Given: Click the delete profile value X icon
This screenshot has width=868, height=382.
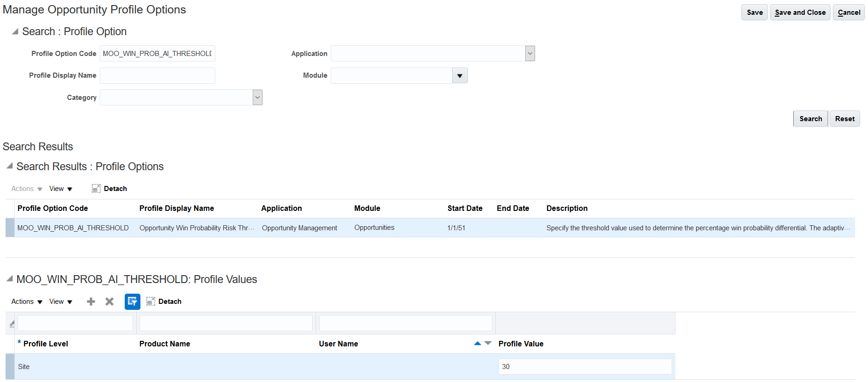Looking at the screenshot, I should [x=109, y=302].
